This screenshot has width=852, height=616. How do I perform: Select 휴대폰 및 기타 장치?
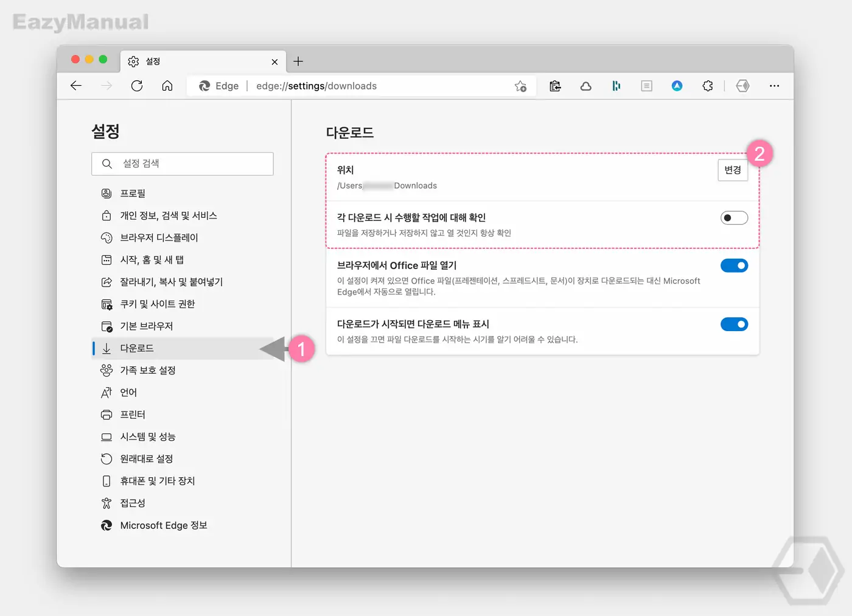coord(183,481)
